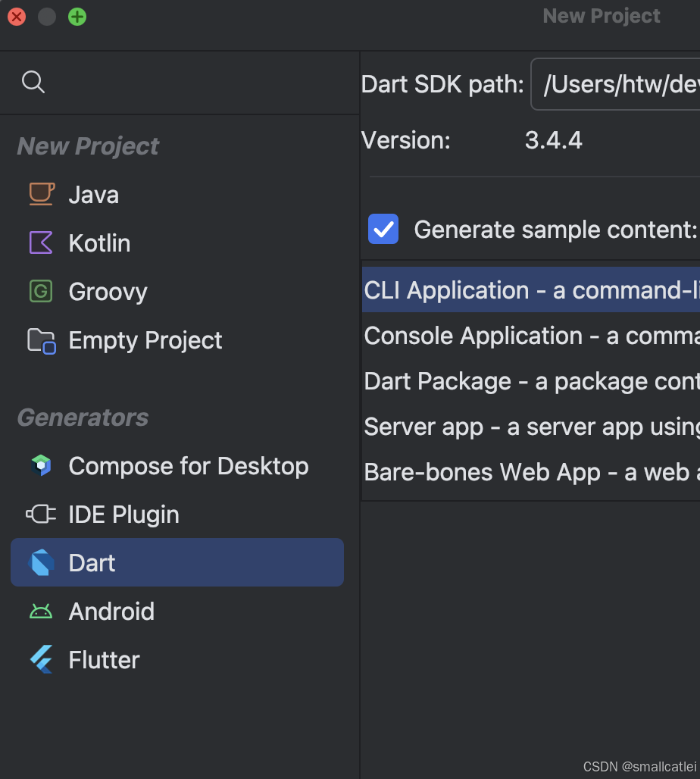Select the Dart logo icon
Image resolution: width=700 pixels, height=779 pixels.
tap(41, 562)
